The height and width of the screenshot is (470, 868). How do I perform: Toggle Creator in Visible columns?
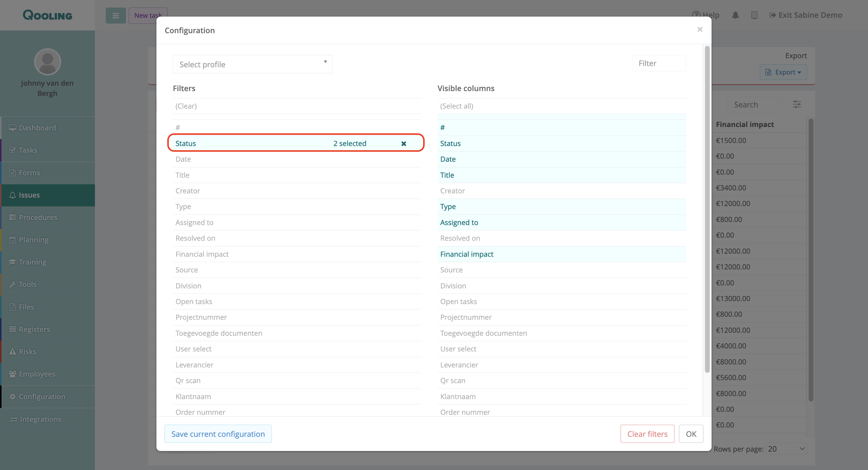(x=452, y=191)
